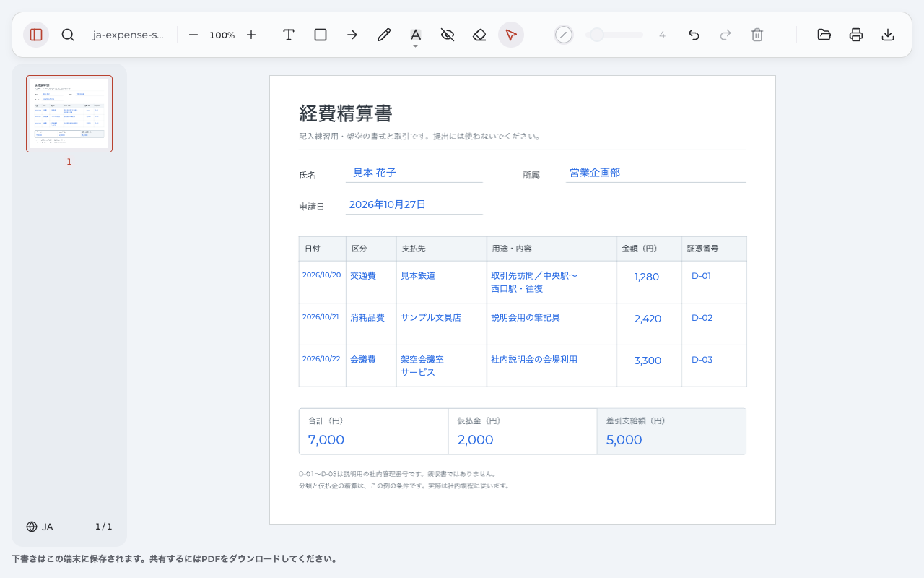The height and width of the screenshot is (578, 924).
Task: Select the Eraser tool
Action: coord(479,35)
